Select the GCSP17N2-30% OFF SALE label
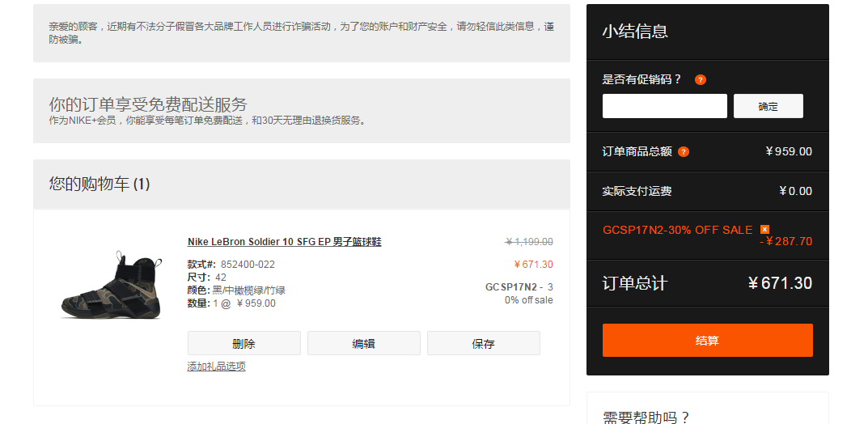Screen dimensions: 868x424 pos(678,230)
